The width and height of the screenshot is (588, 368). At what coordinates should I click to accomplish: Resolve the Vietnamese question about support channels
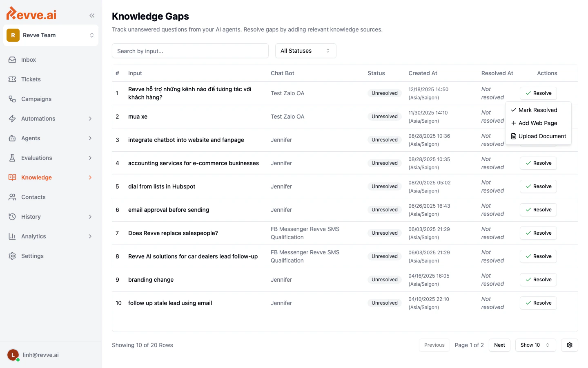click(x=538, y=93)
